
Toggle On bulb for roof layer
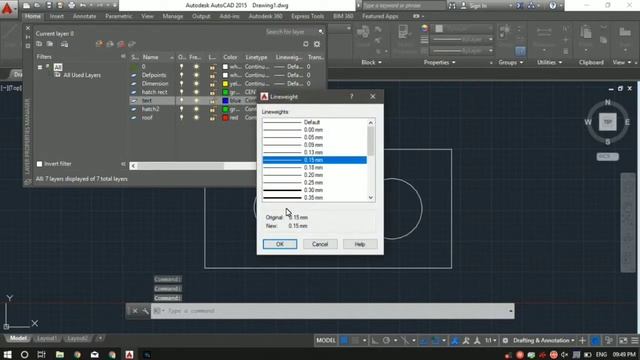click(182, 118)
